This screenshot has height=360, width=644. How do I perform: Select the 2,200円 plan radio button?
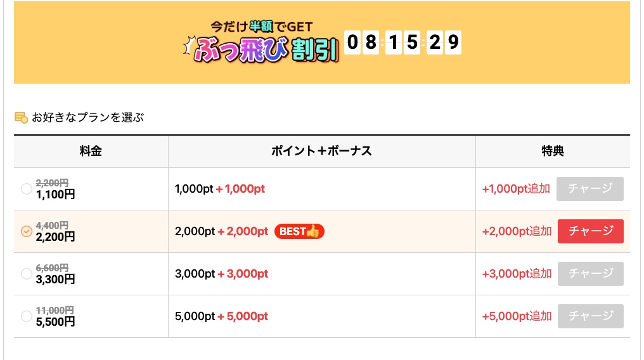[26, 231]
